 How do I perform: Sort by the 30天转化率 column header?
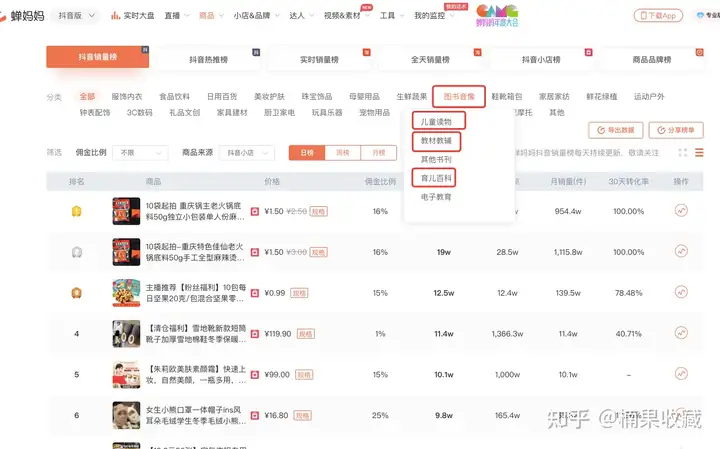pos(629,181)
